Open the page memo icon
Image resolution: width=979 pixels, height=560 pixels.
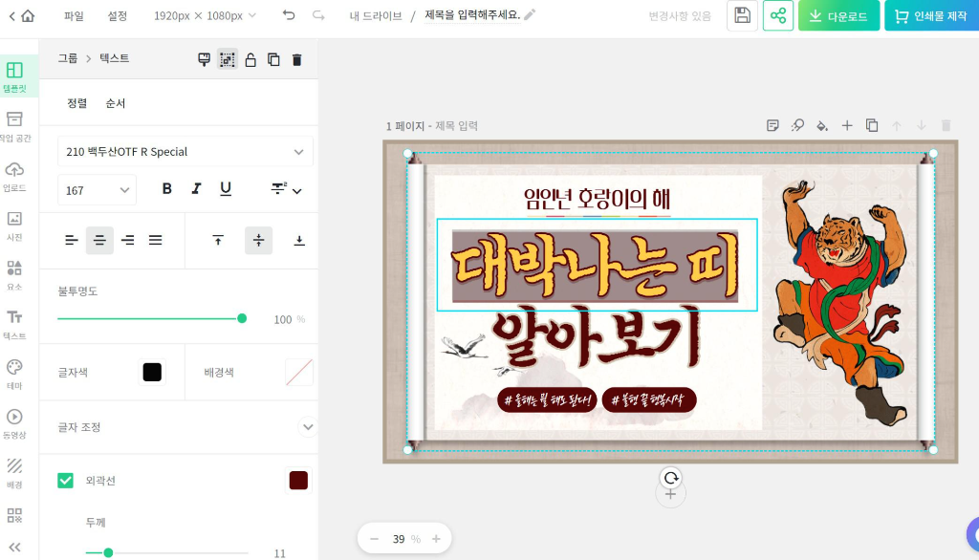click(x=772, y=125)
